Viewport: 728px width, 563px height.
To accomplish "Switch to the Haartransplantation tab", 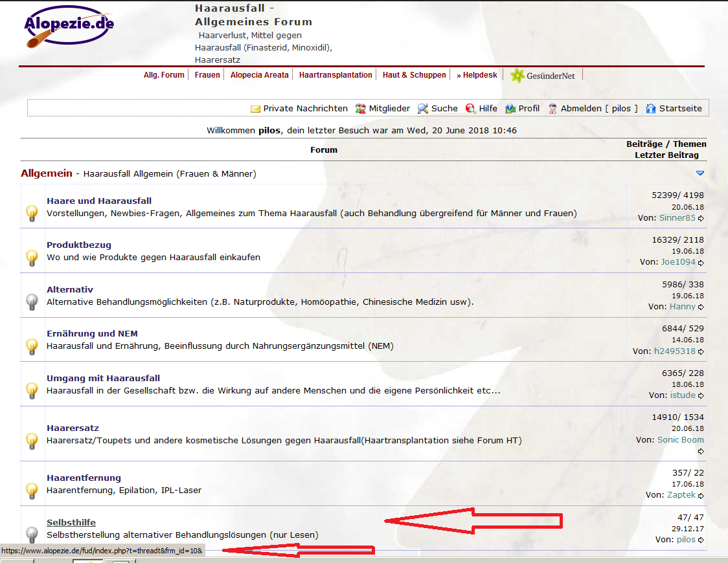I will pos(336,75).
